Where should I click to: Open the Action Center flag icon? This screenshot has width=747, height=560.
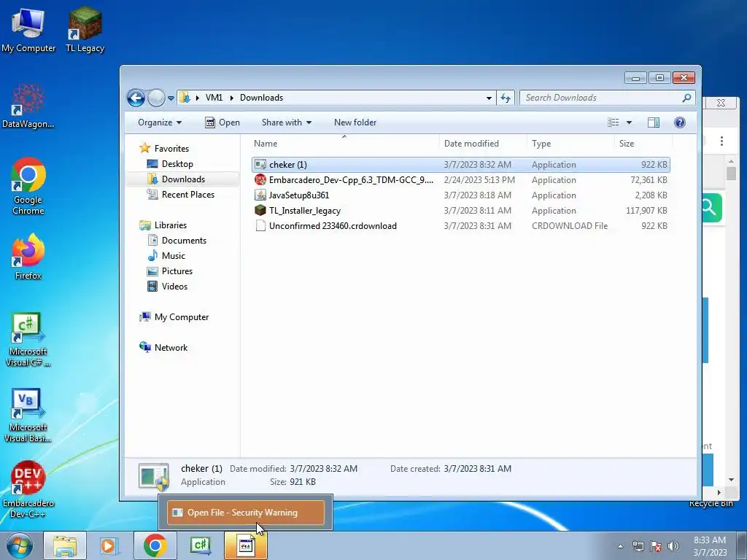coord(656,546)
